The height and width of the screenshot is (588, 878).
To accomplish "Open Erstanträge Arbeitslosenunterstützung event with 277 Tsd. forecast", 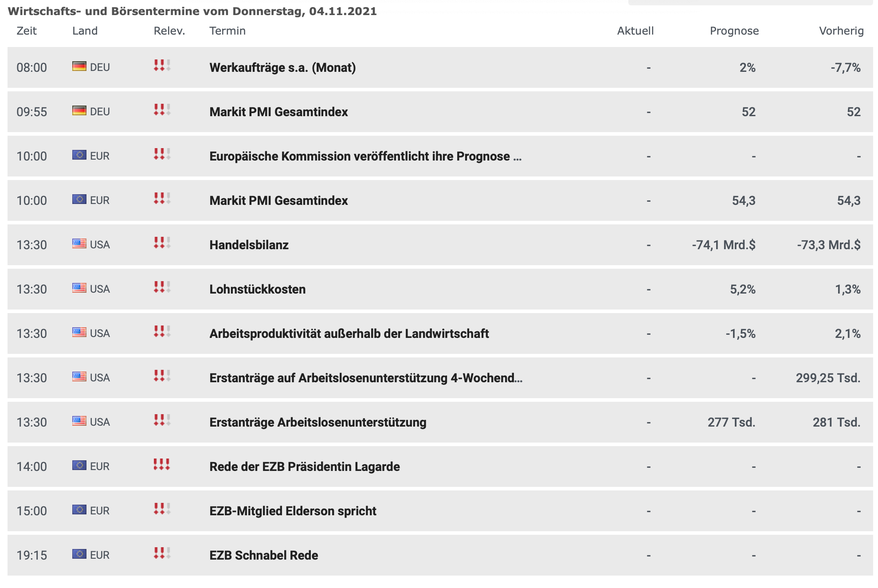I will (317, 422).
